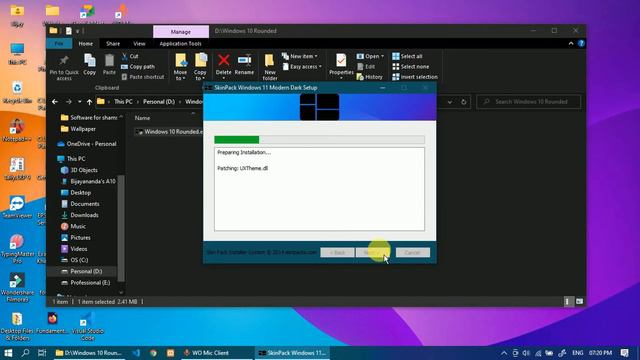Click the Rename icon in ribbon
The height and width of the screenshot is (360, 640).
[x=244, y=60]
